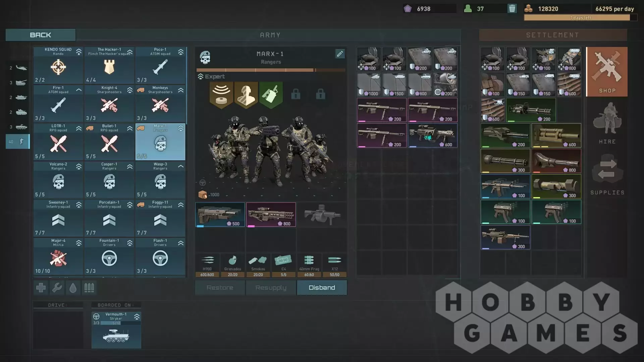This screenshot has width=644, height=362.
Task: Open the Vermouth-1 Stryker vehicle card
Action: pyautogui.click(x=116, y=330)
